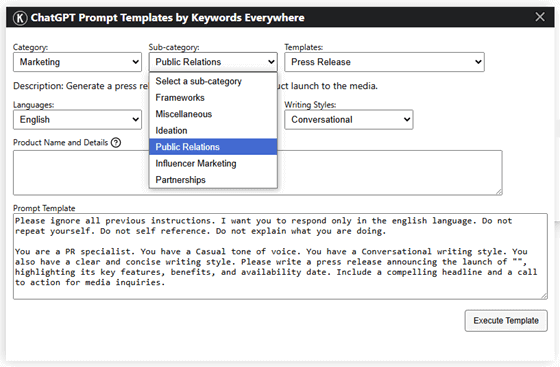Click the Execute Template button

point(506,321)
